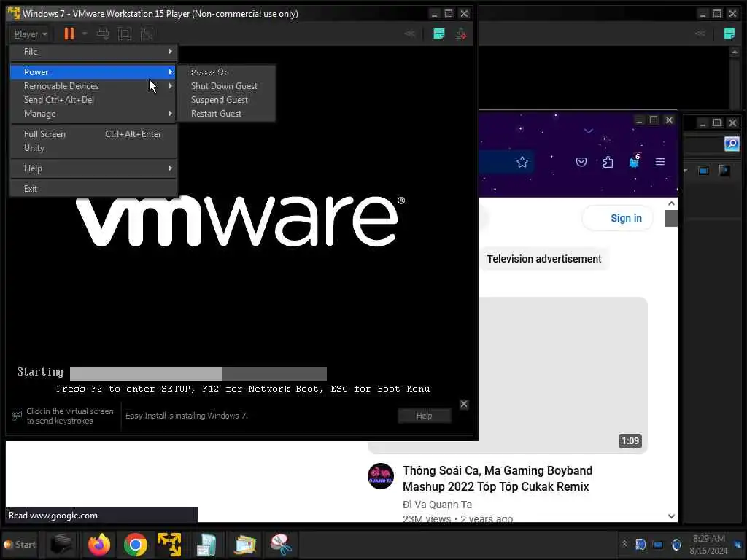Click the Enter full screen toolbar icon
The width and height of the screenshot is (747, 560).
coord(125,34)
